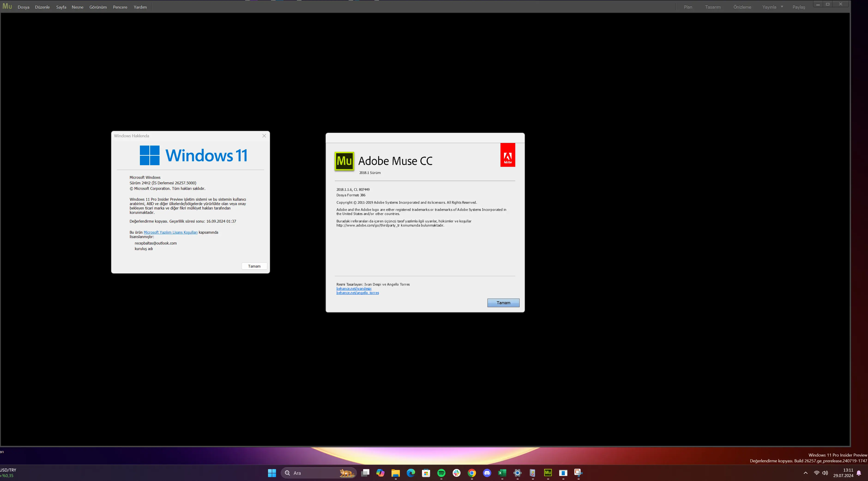
Task: Click Tamam in the Adobe Muse CC dialog
Action: [503, 303]
